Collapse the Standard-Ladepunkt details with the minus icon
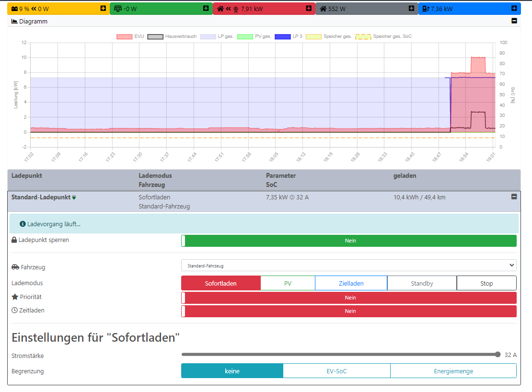532x392 pixels. (x=514, y=196)
